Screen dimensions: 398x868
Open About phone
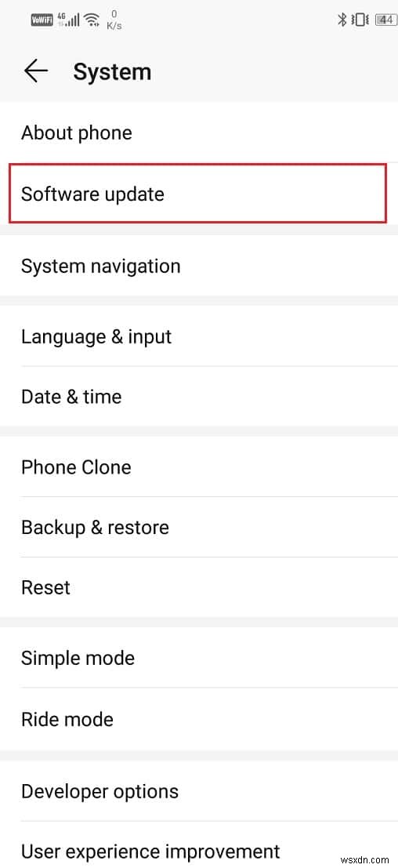[199, 133]
